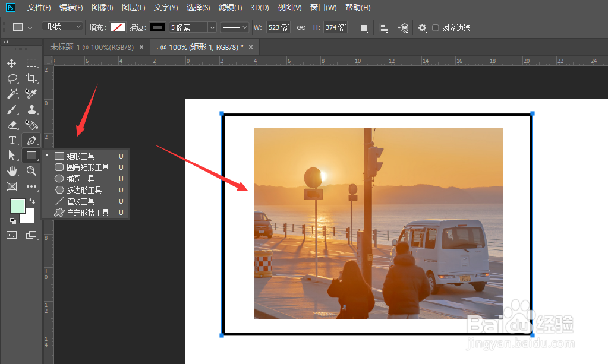Image resolution: width=608 pixels, height=364 pixels.
Task: Select the Hand tool
Action: point(12,171)
